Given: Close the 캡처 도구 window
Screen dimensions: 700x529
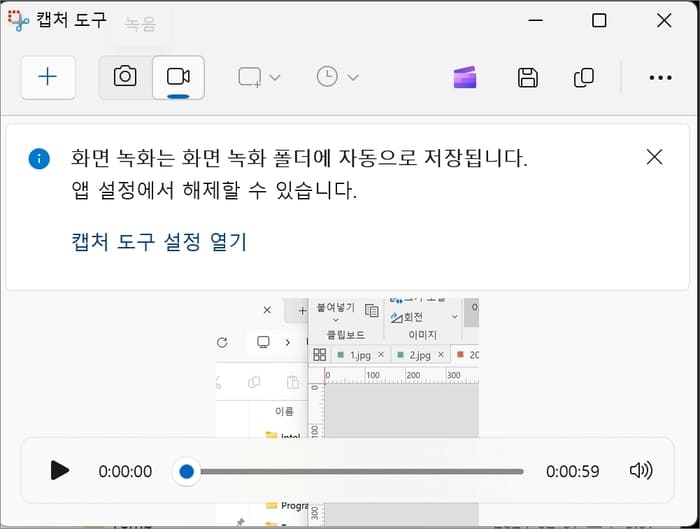Looking at the screenshot, I should (x=664, y=20).
